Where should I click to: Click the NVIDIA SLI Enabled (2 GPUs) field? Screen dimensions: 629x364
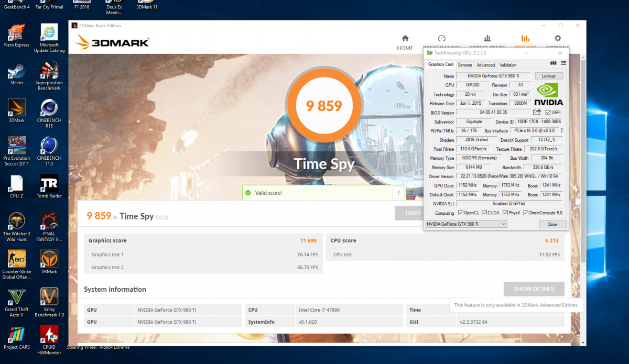click(x=509, y=203)
